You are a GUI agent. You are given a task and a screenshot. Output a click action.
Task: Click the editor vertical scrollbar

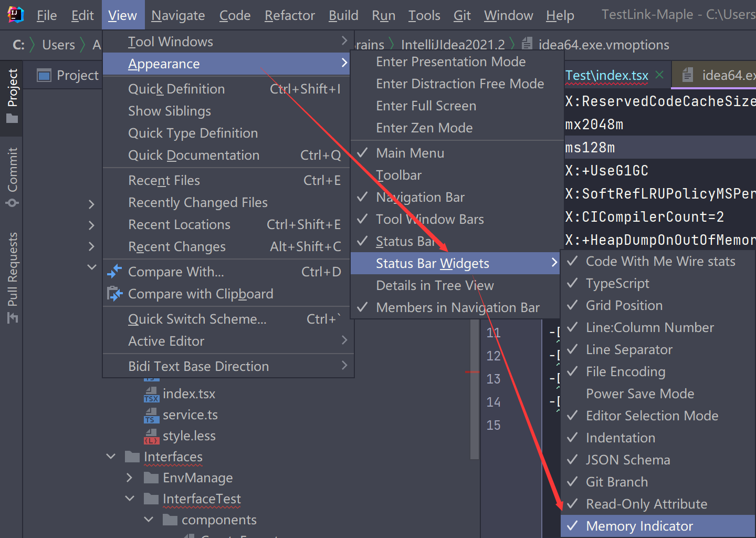pos(475,389)
